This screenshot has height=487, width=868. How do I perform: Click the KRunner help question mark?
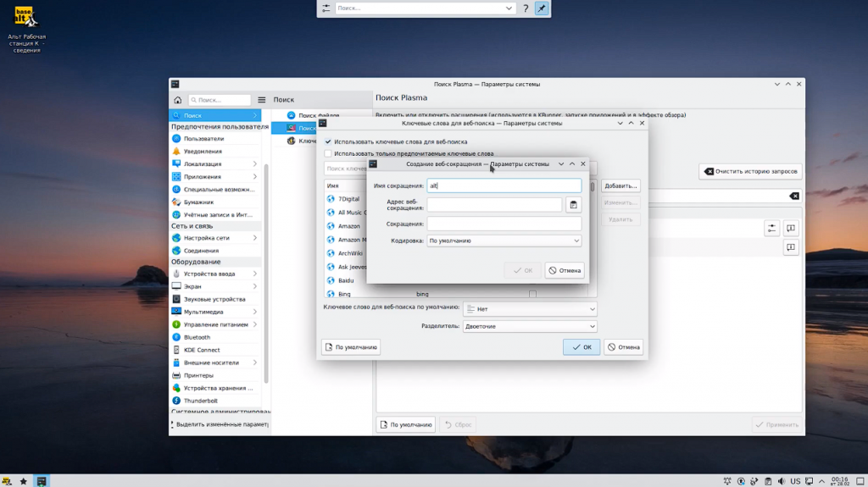526,8
